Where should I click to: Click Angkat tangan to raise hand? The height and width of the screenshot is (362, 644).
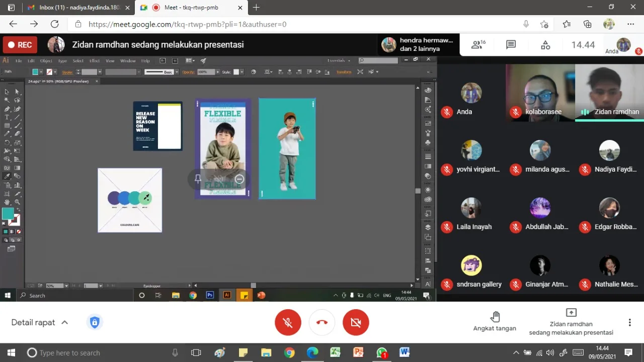tap(495, 322)
